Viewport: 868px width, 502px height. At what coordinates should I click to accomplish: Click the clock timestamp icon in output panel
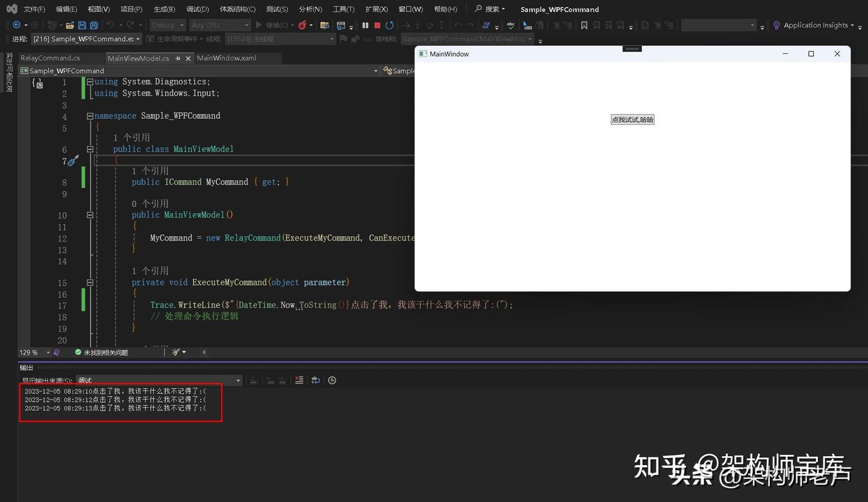[x=332, y=380]
